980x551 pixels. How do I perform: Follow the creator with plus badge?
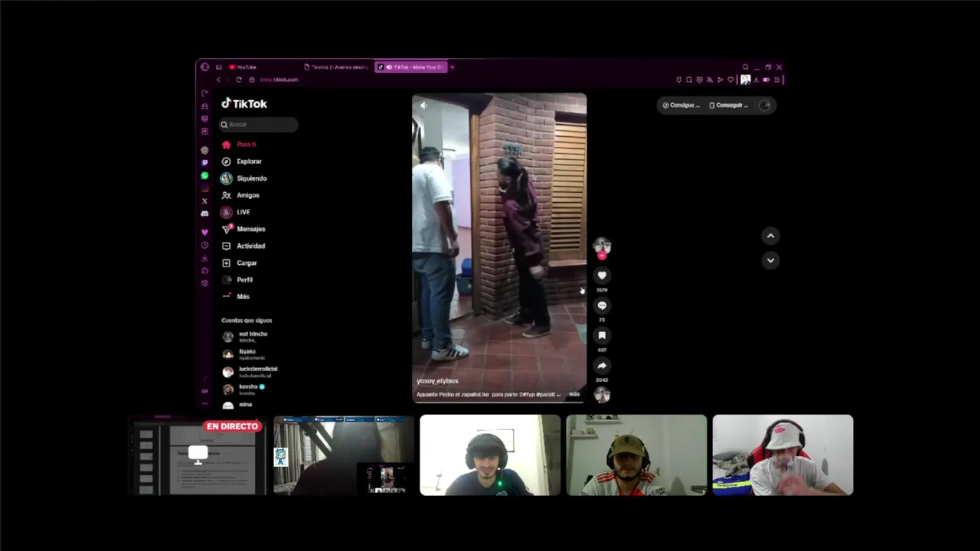point(602,256)
